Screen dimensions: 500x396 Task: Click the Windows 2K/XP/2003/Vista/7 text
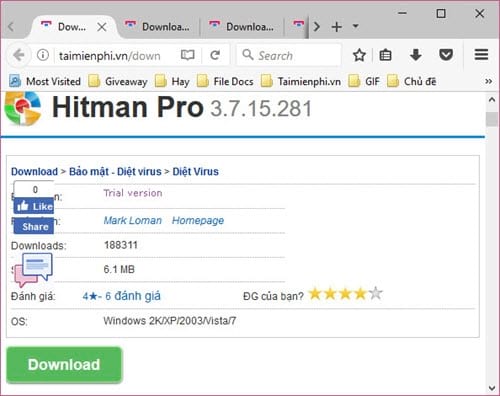coord(170,321)
